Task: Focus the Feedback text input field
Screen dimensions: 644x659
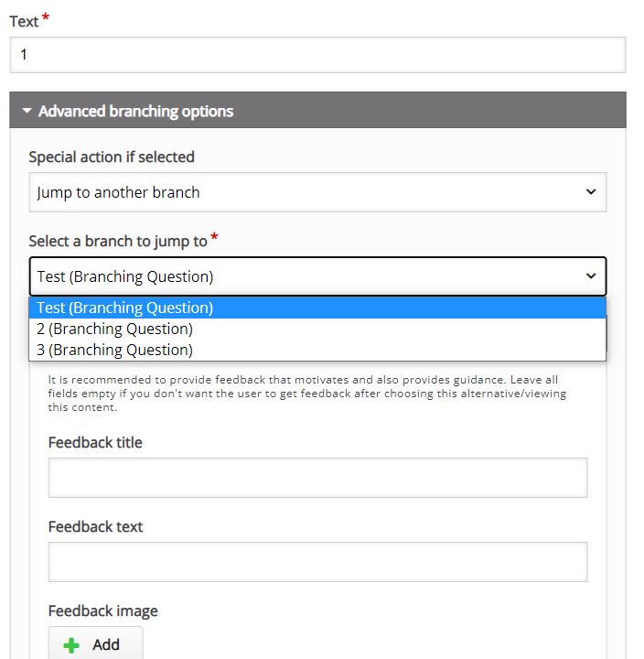Action: click(317, 562)
